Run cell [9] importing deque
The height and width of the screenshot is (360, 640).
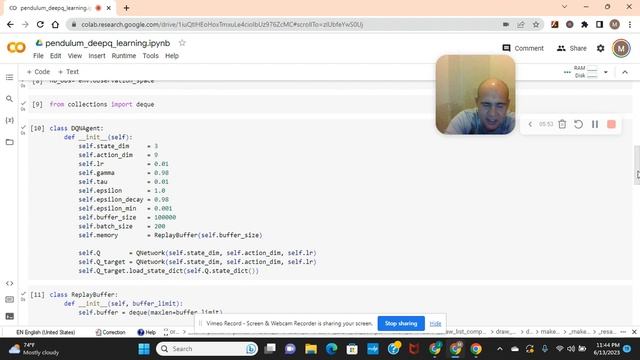tap(37, 104)
